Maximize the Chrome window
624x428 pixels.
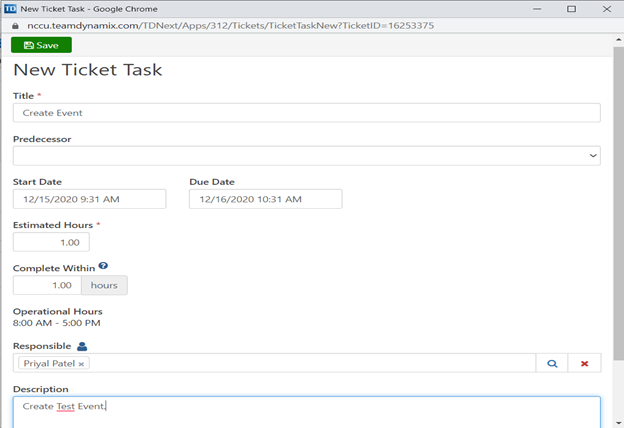(571, 9)
